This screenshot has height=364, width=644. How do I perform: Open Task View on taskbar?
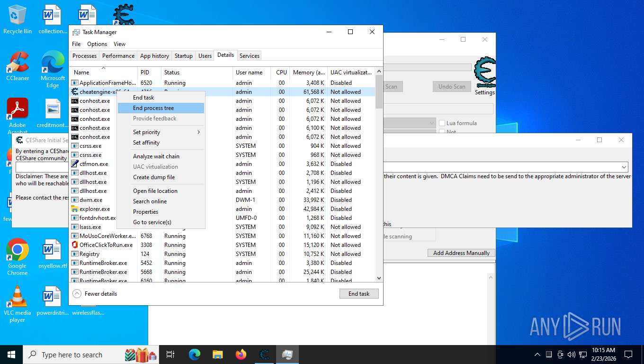coord(170,355)
